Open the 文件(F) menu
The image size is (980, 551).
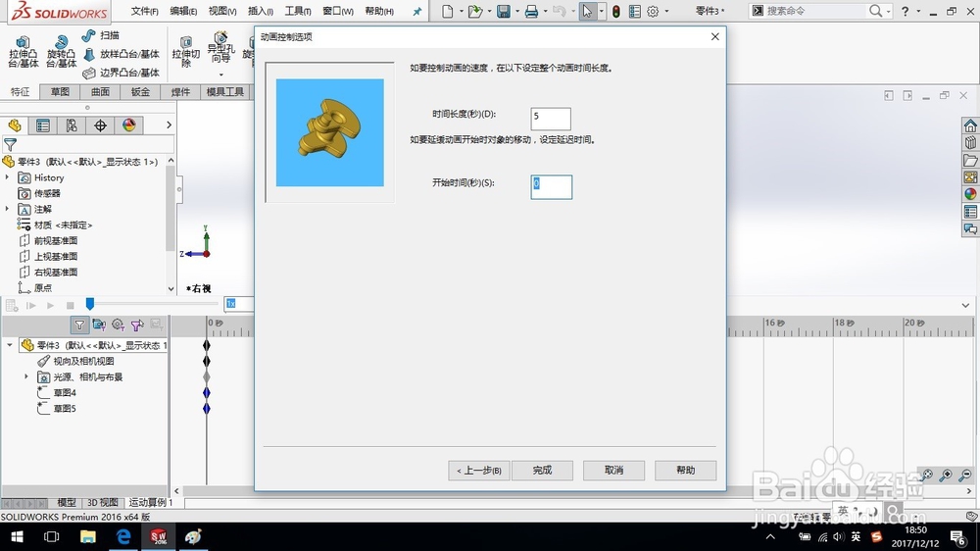coord(144,11)
